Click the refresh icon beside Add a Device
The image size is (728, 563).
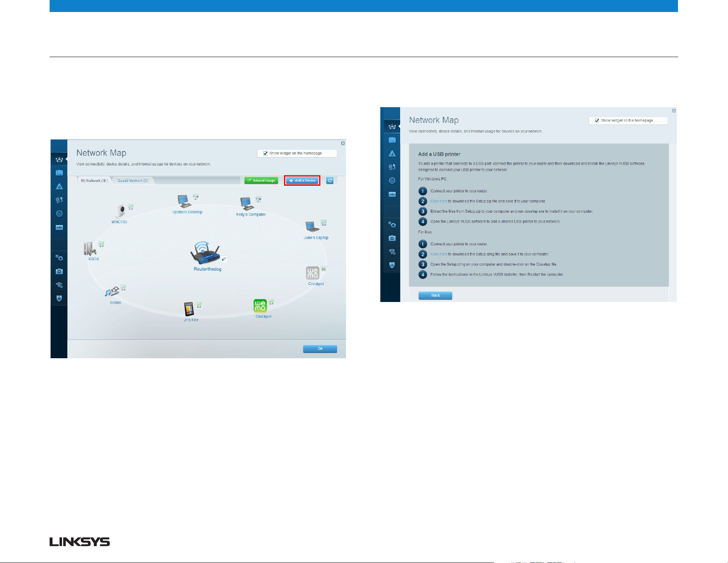[x=330, y=180]
